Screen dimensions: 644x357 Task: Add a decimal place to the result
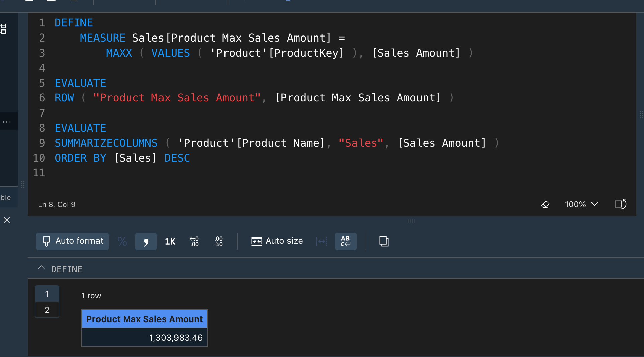(x=194, y=241)
